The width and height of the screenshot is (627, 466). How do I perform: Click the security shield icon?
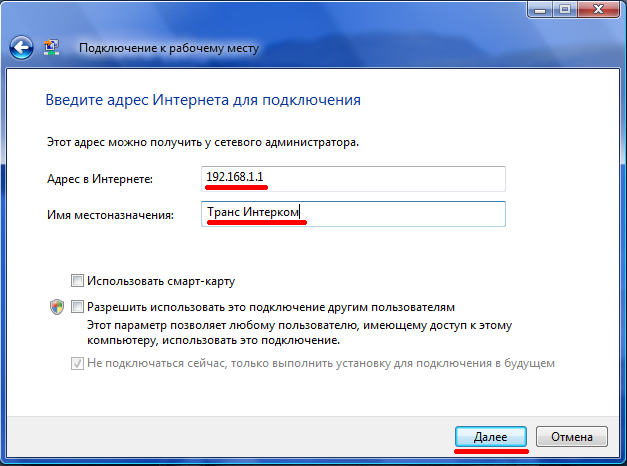pyautogui.click(x=57, y=307)
